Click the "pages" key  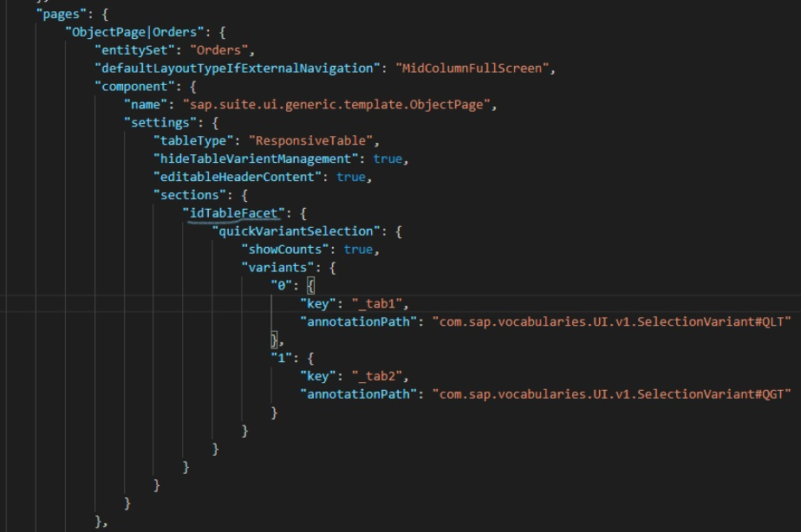(62, 14)
